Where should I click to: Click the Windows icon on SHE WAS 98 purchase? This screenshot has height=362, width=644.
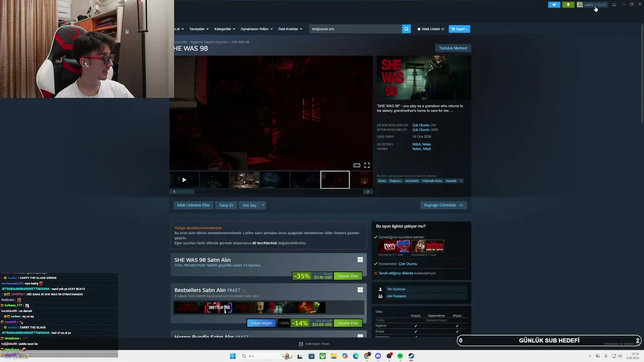360,259
